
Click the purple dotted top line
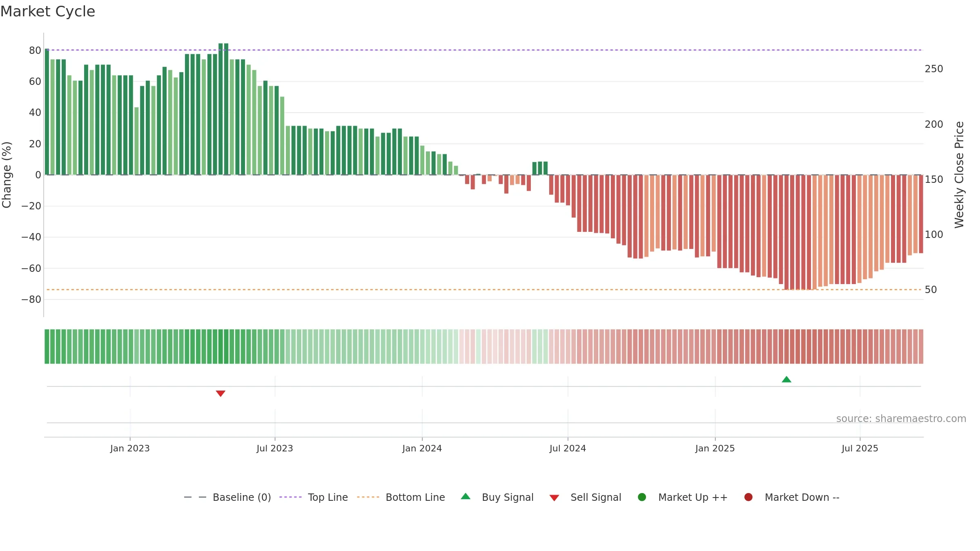484,50
